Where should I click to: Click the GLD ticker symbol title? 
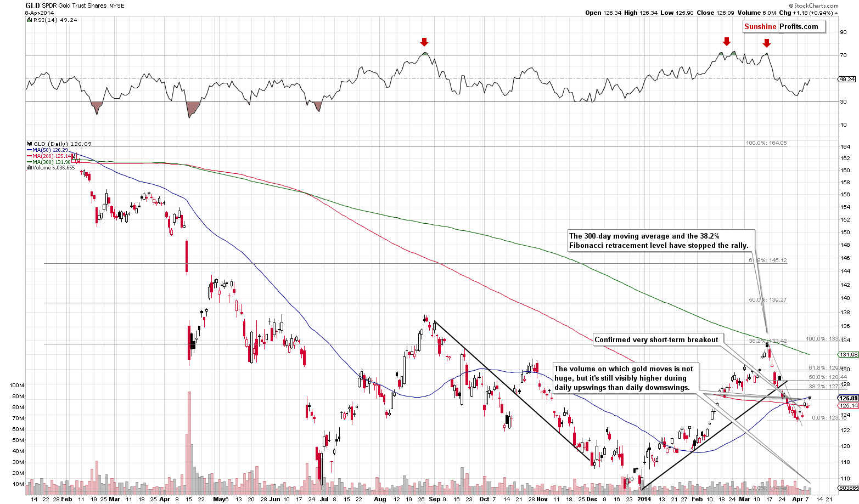click(32, 5)
